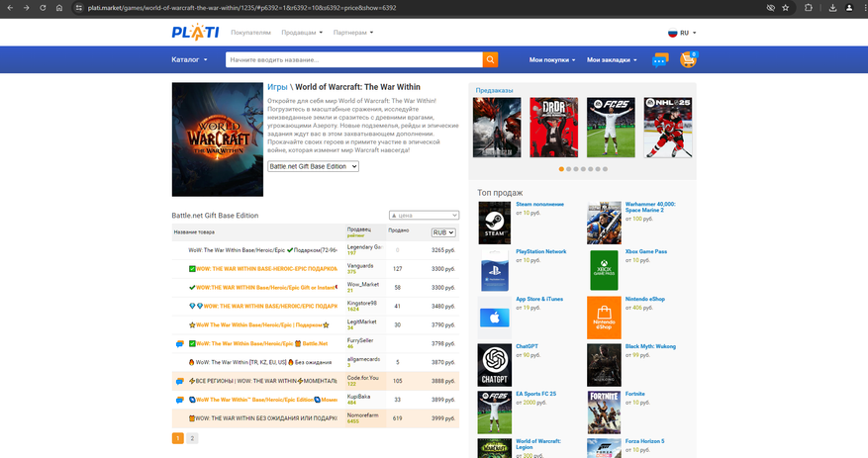868x458 pixels.
Task: Open the DRDR preorder cover
Action: (x=553, y=128)
